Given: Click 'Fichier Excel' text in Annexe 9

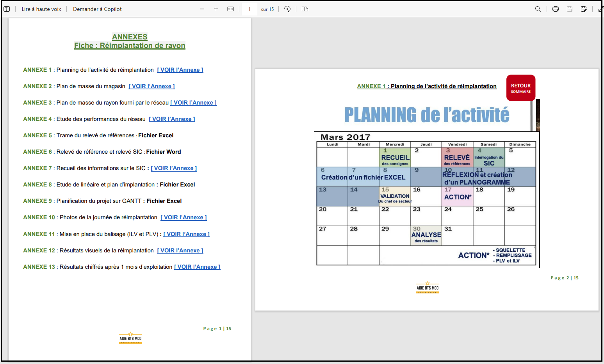Looking at the screenshot, I should pyautogui.click(x=164, y=201).
